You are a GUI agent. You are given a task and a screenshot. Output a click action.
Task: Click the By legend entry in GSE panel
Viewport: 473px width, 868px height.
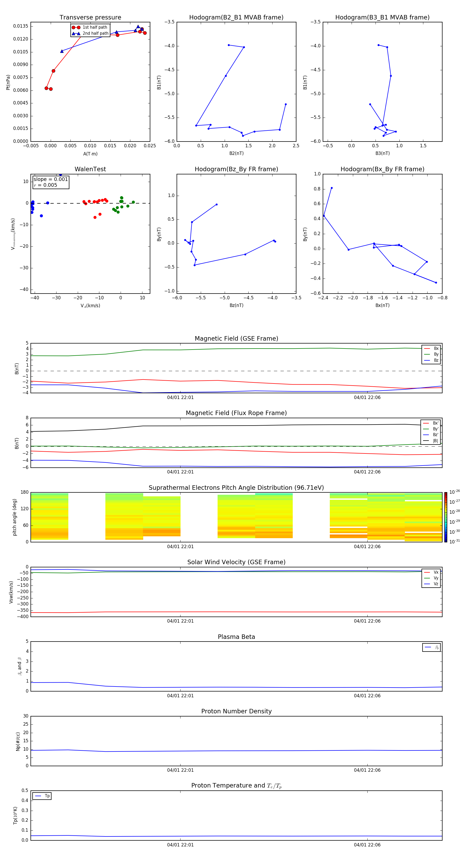(x=431, y=354)
